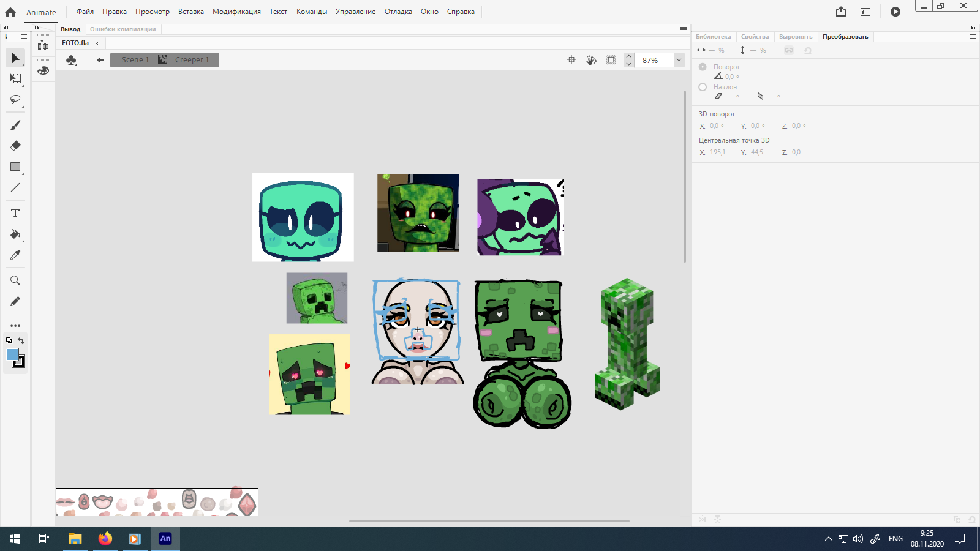
Task: Switch to the Выровнять tab
Action: [796, 37]
